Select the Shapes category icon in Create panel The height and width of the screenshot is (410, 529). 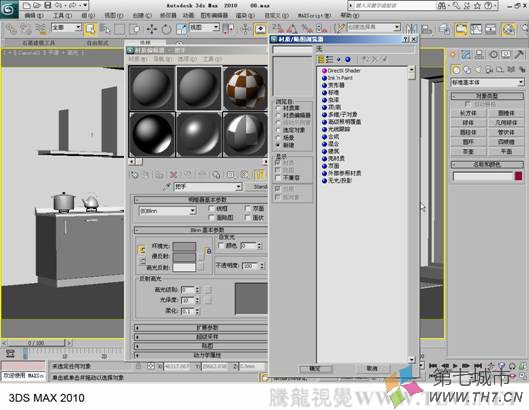tap(467, 70)
